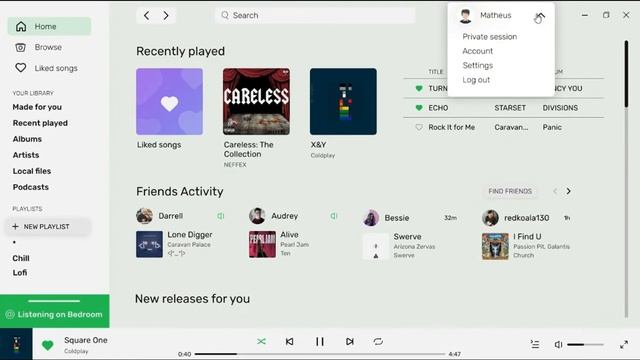The width and height of the screenshot is (640, 360).
Task: Seek within the song progress bar
Action: click(320, 354)
